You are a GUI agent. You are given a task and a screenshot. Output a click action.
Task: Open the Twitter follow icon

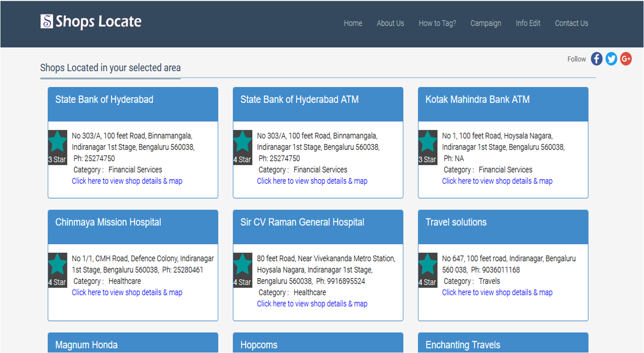tap(611, 59)
